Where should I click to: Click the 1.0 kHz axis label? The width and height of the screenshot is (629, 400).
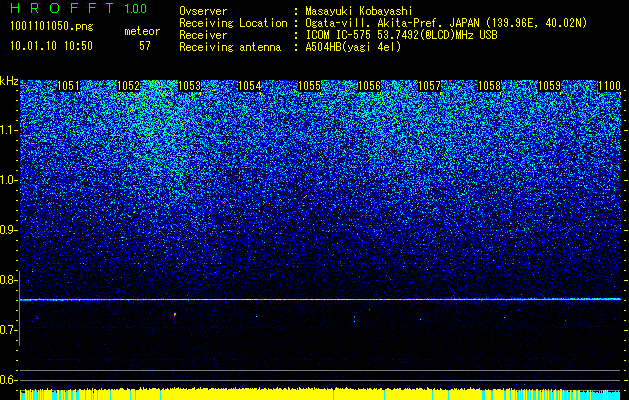click(8, 180)
